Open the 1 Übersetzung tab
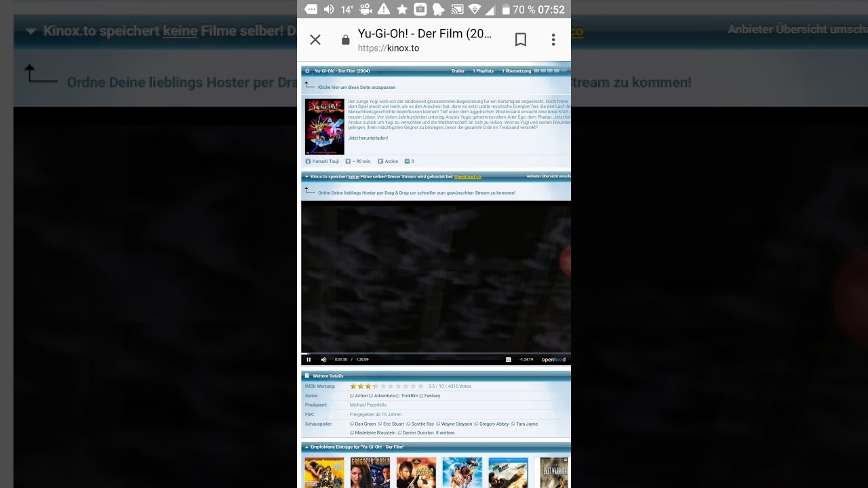The image size is (868, 488). 517,71
